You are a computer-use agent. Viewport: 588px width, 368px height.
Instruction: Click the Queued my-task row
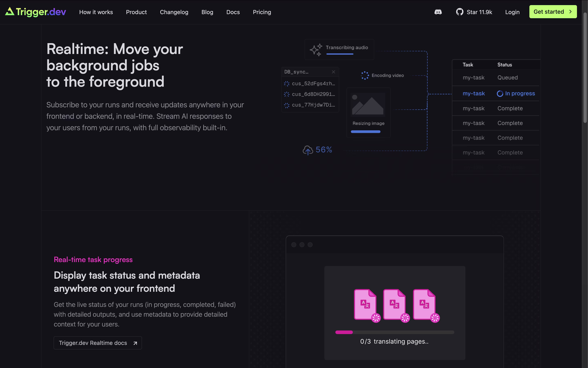(x=496, y=78)
